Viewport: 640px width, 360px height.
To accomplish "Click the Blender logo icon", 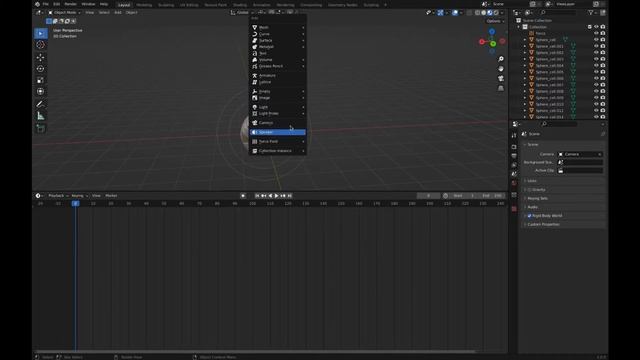I will point(37,4).
